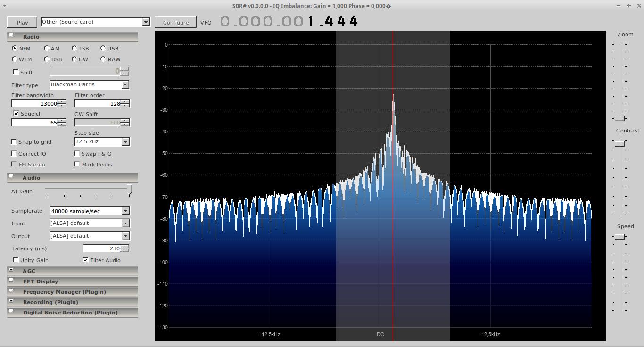This screenshot has width=644, height=347.
Task: Click the DC label on spectrum axis
Action: point(380,334)
